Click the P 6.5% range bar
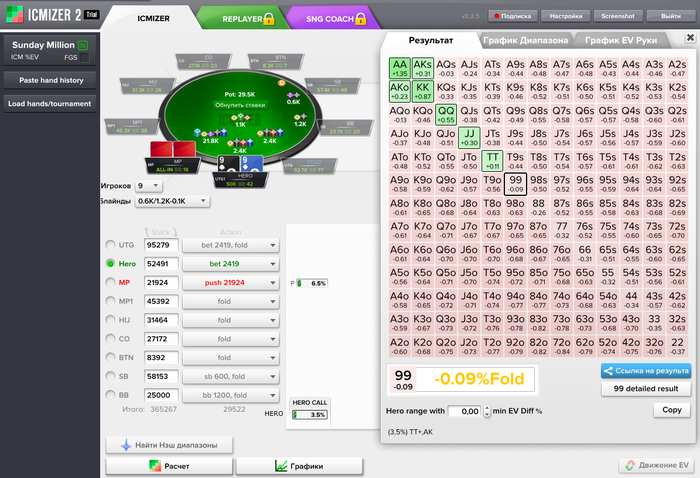Viewport: 700px width, 478px height. 312,283
